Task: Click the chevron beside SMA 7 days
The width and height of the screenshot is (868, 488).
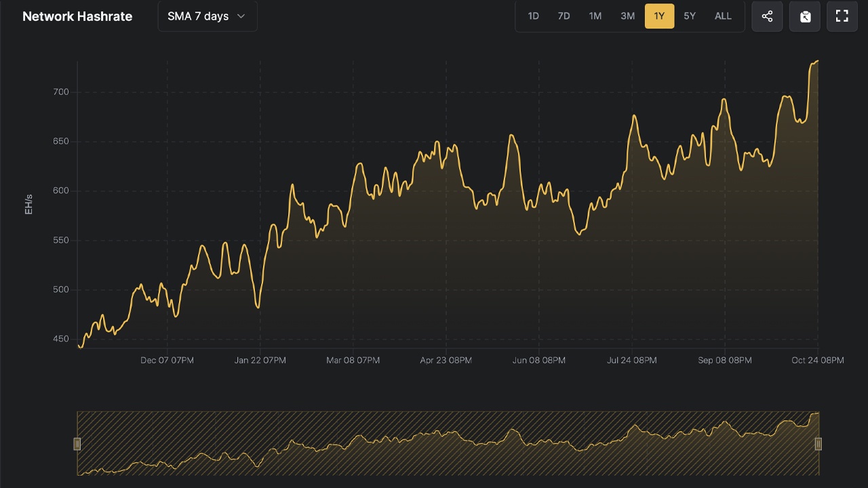Action: (x=241, y=16)
